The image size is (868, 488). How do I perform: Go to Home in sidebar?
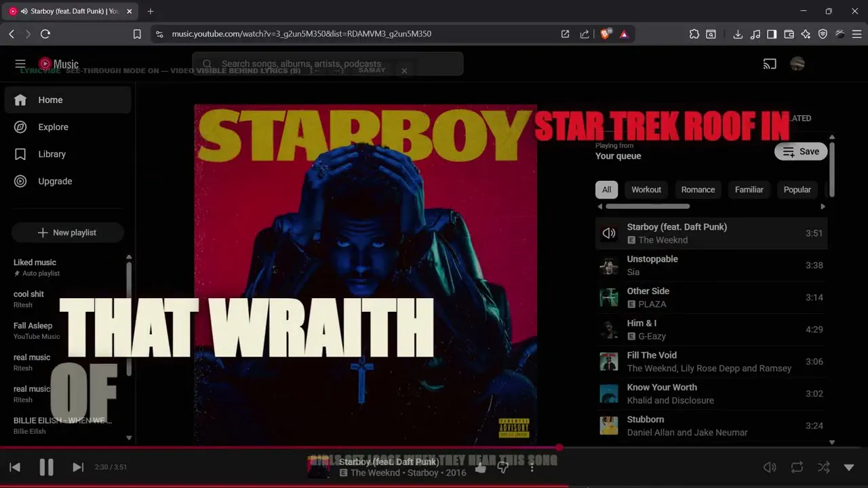[x=68, y=100]
